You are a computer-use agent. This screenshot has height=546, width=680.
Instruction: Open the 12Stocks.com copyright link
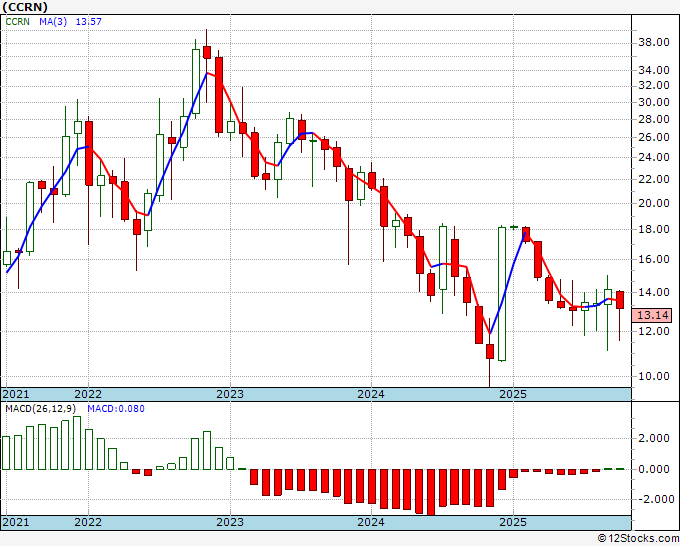(638, 539)
